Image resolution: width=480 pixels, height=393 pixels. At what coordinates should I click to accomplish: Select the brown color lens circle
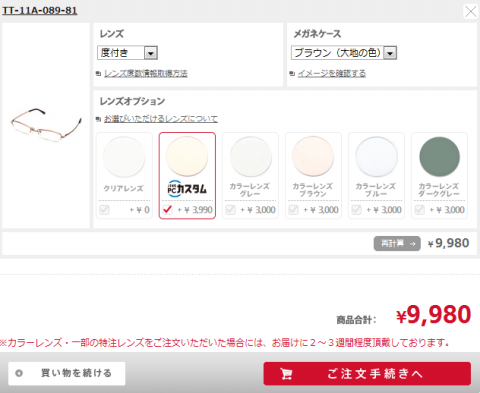point(313,156)
